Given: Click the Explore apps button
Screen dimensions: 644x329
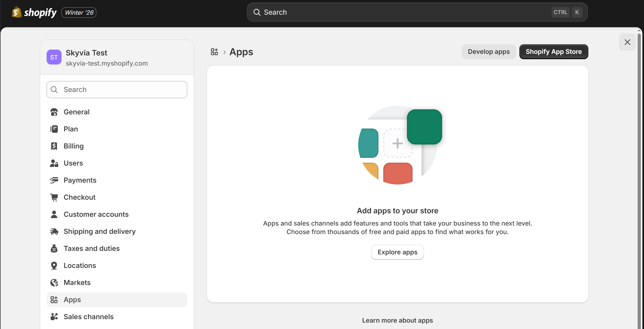Looking at the screenshot, I should [397, 252].
